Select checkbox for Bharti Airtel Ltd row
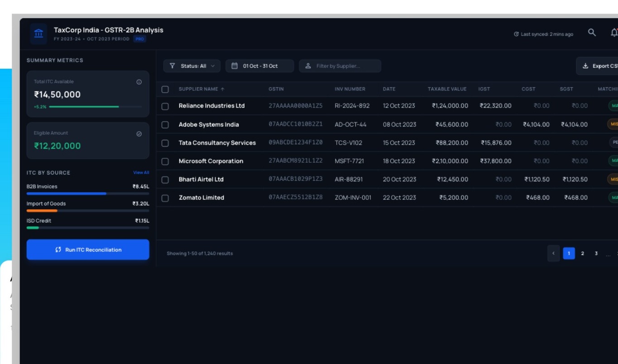Image resolution: width=618 pixels, height=364 pixels. point(165,180)
